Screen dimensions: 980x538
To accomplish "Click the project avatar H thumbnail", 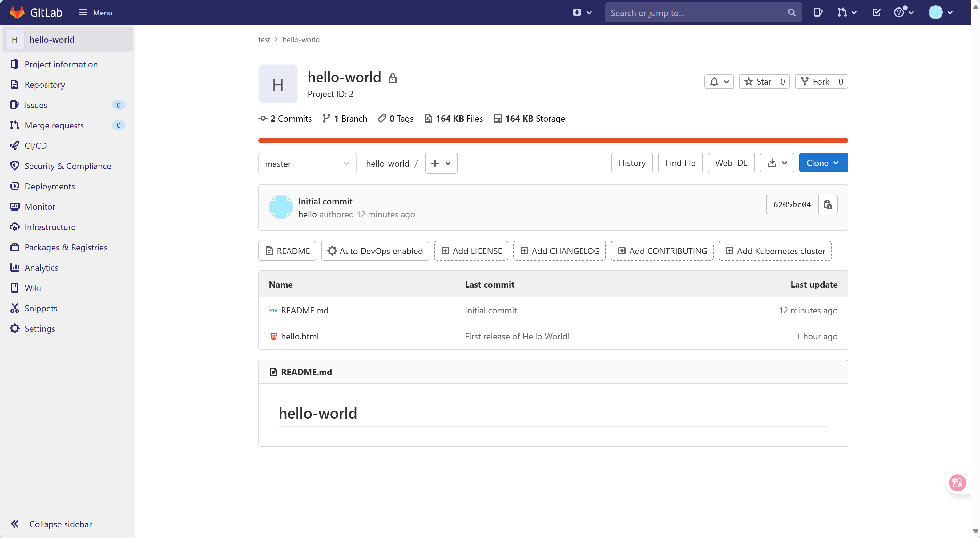I will click(278, 84).
